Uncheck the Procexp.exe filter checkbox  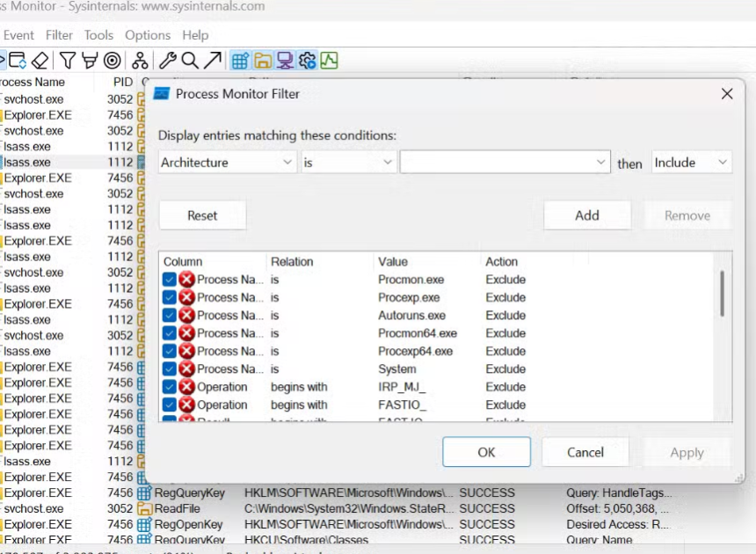pyautogui.click(x=170, y=297)
